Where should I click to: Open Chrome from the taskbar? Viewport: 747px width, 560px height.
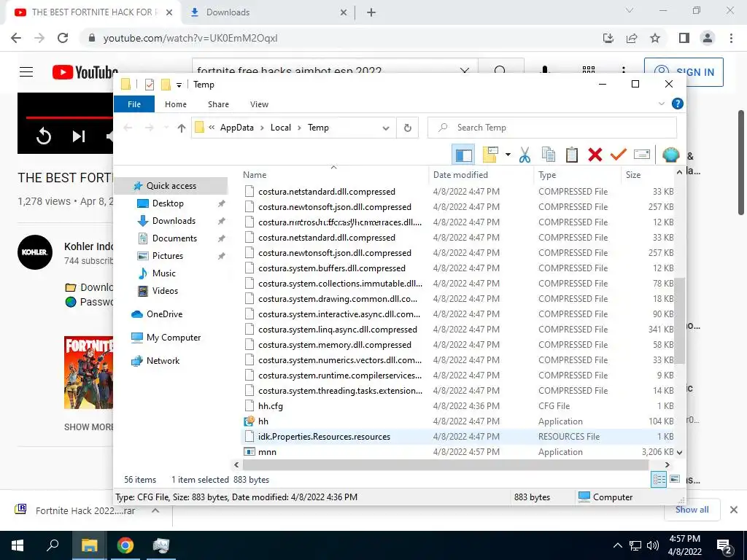click(125, 545)
